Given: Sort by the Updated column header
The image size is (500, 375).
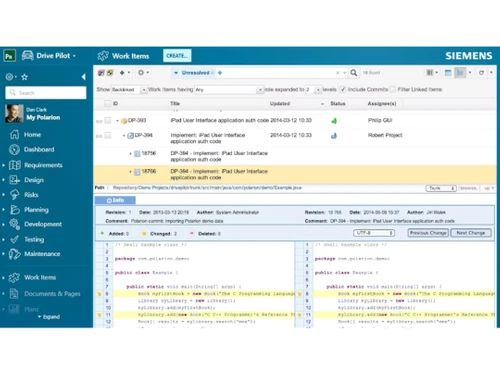Looking at the screenshot, I should pyautogui.click(x=280, y=104).
